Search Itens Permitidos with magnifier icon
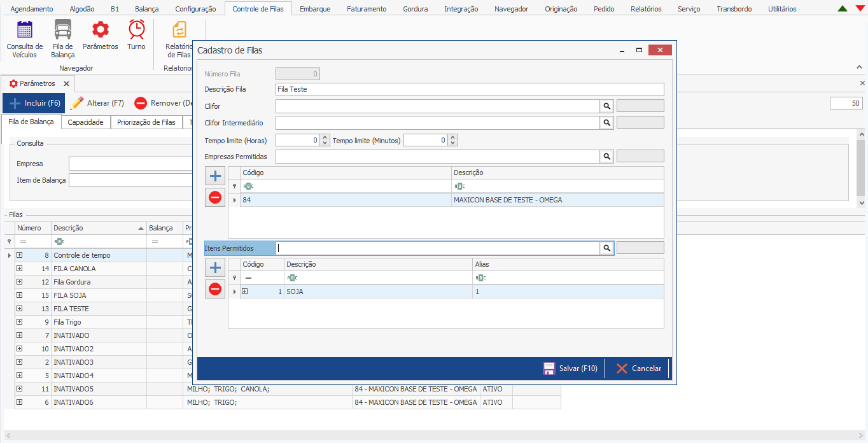 607,248
